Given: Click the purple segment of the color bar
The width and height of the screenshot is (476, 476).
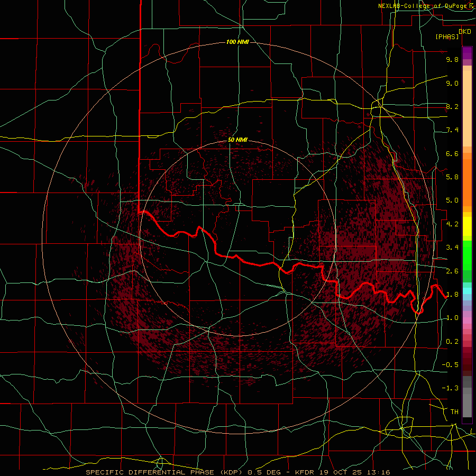Looking at the screenshot, I should [x=467, y=53].
